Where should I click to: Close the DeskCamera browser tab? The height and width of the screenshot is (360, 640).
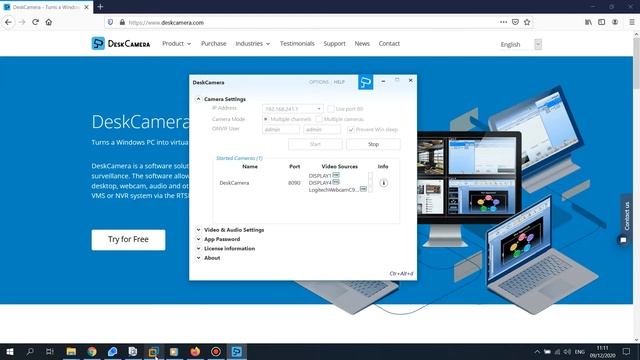point(86,7)
